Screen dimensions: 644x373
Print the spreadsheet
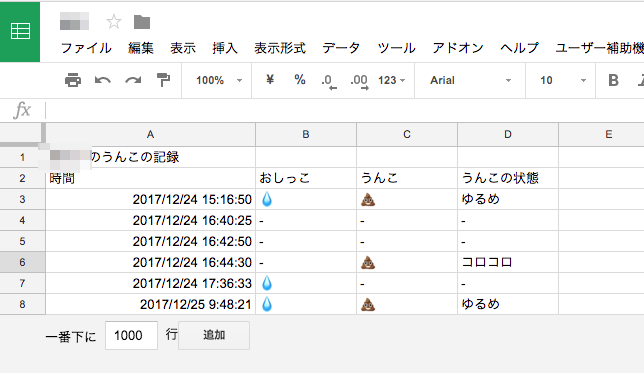(x=73, y=80)
